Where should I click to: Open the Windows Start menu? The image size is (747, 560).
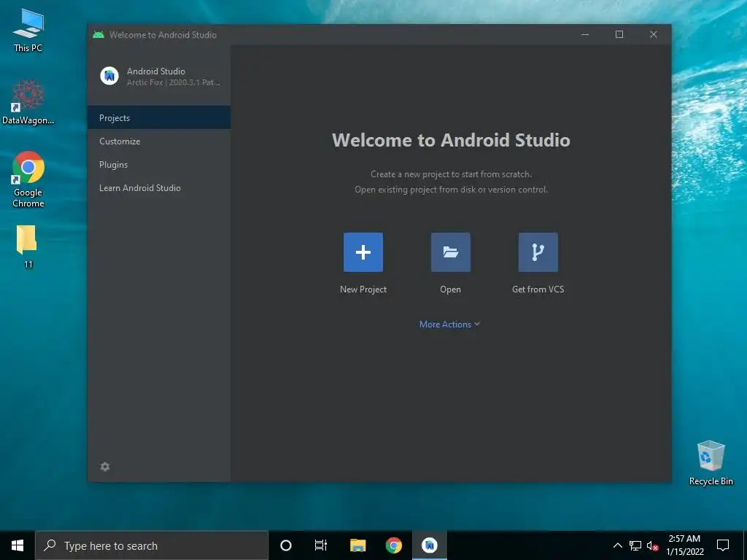pos(18,545)
